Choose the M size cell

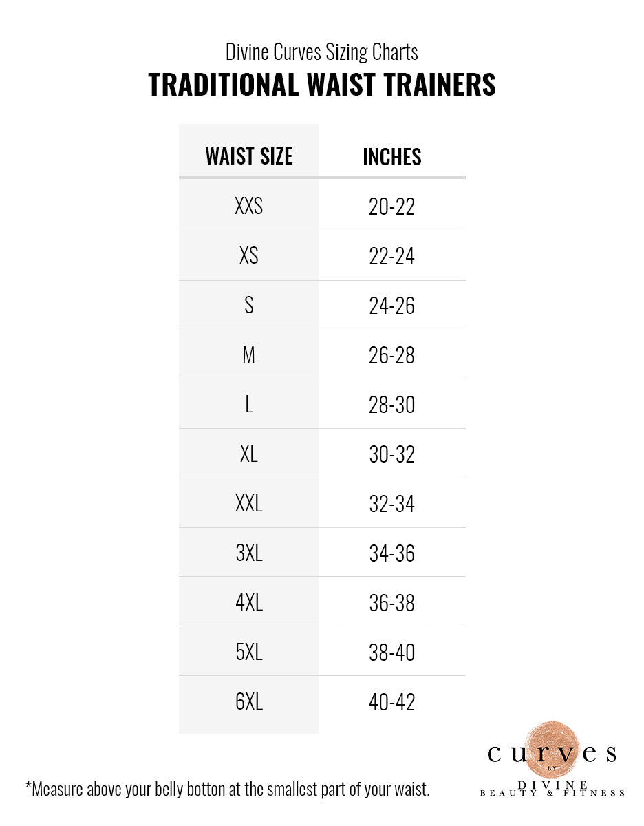click(249, 355)
